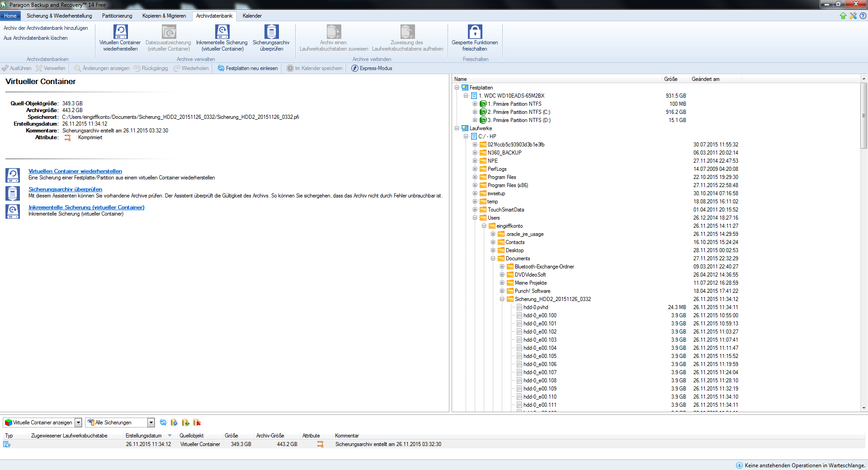868x470 pixels.
Task: Click Archiv der Archivdatenbank hinzufügen
Action: click(46, 28)
